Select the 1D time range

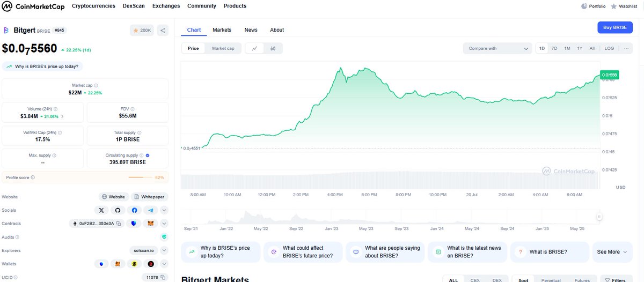(542, 48)
